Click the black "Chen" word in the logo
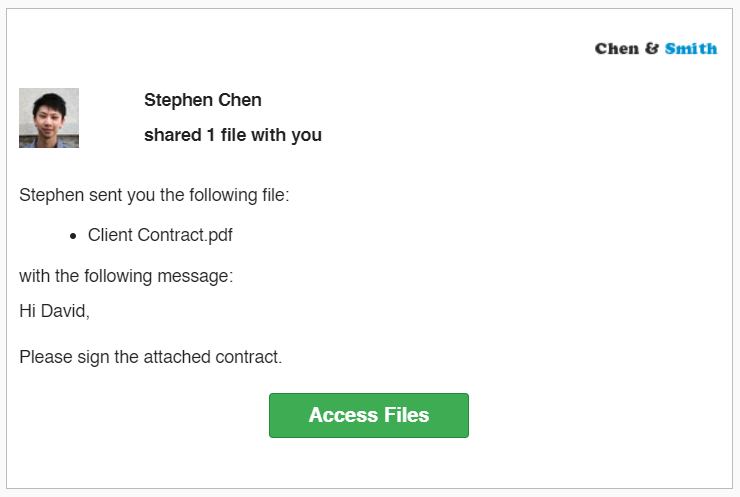The image size is (740, 497). (617, 48)
